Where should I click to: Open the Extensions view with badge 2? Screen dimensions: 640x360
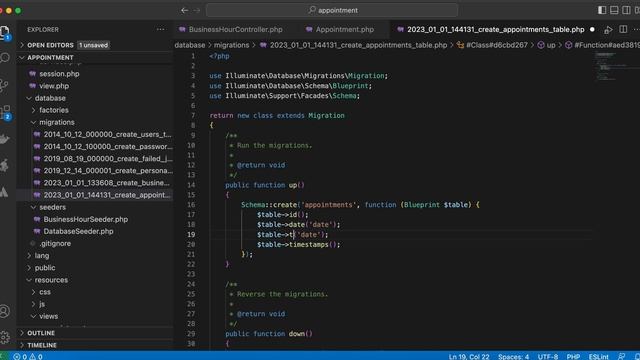[6, 112]
